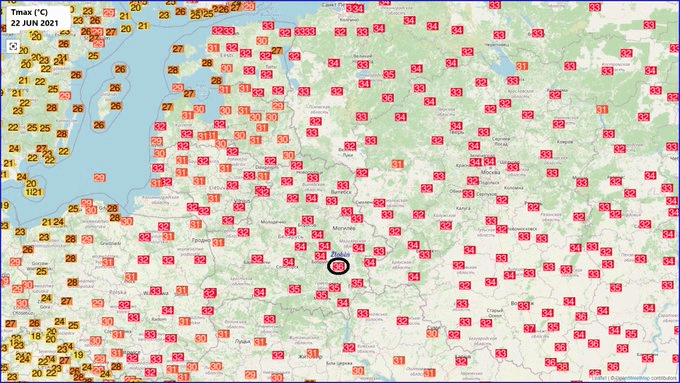The height and width of the screenshot is (383, 680).
Task: Click the circled 36 marker at Zlobin
Action: (338, 266)
